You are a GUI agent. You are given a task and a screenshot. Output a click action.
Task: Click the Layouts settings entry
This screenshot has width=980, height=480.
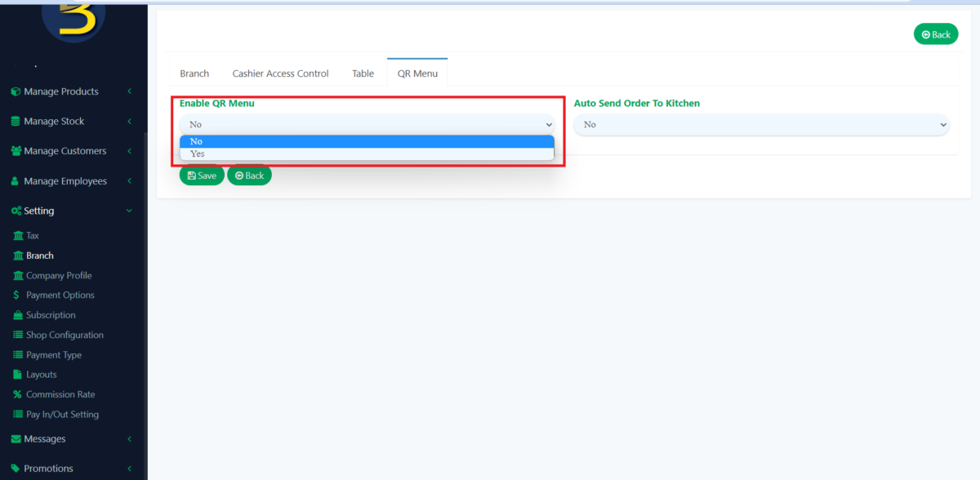click(39, 374)
